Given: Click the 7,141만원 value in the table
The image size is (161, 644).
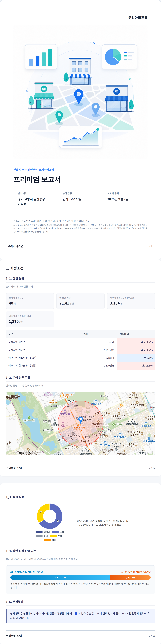Looking at the screenshot, I should coord(109,350).
